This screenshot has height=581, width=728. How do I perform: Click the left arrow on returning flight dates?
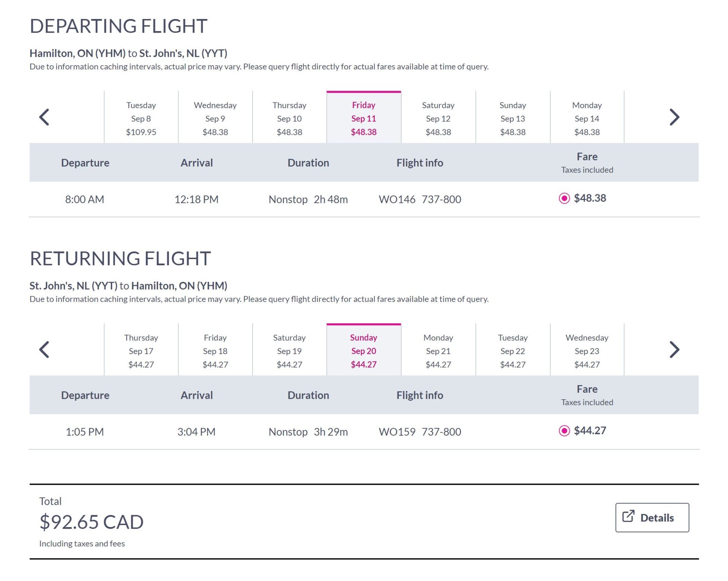click(44, 350)
